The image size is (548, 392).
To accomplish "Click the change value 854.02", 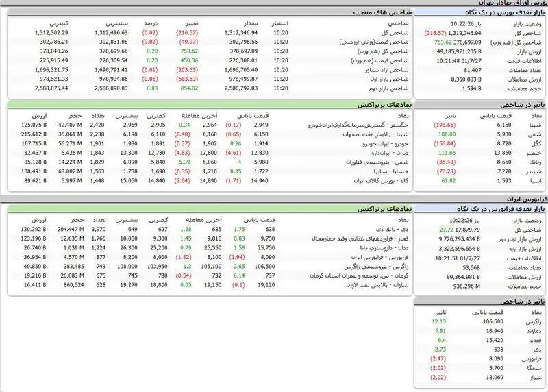I will pyautogui.click(x=189, y=88).
